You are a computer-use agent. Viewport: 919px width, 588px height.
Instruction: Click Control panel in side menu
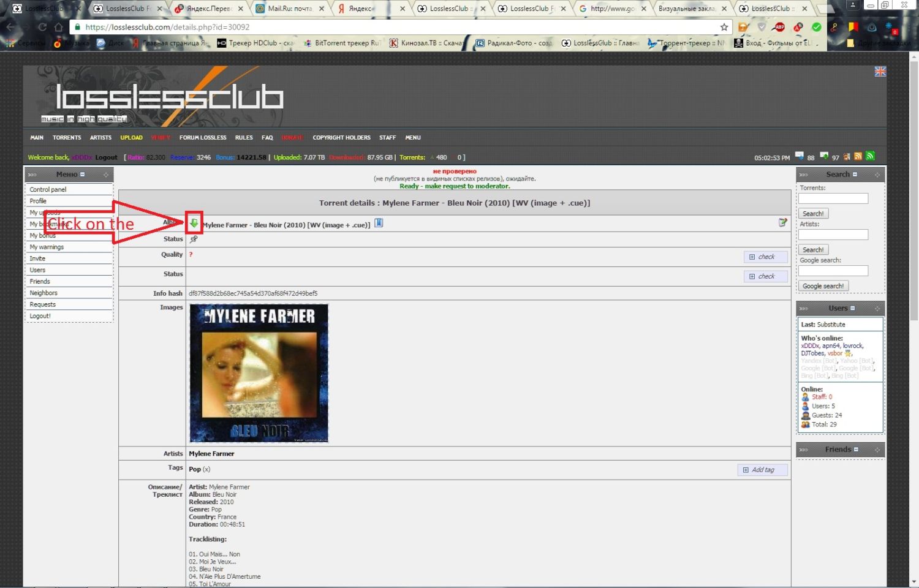[48, 190]
